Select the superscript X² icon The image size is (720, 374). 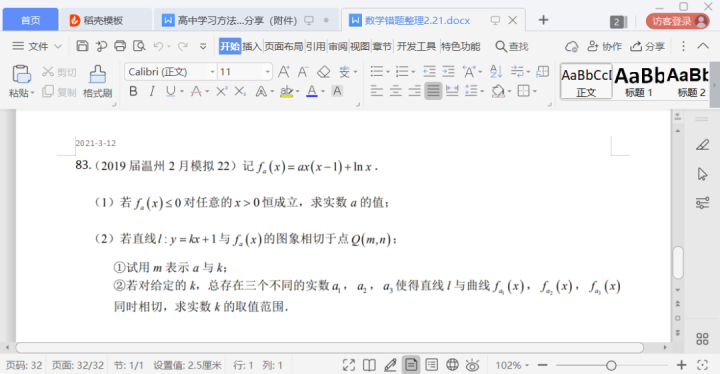pyautogui.click(x=221, y=91)
